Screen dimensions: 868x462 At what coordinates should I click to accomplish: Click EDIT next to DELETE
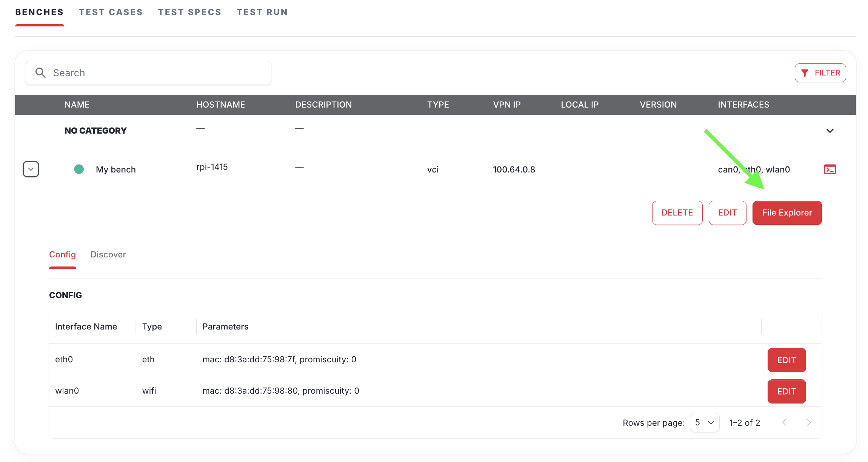coord(727,213)
